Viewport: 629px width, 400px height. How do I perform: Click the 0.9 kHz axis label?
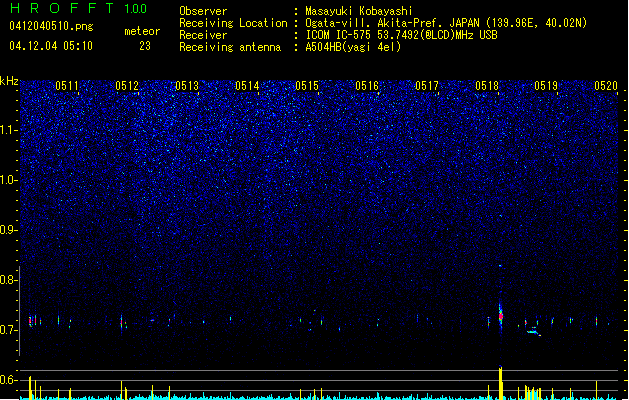8,230
